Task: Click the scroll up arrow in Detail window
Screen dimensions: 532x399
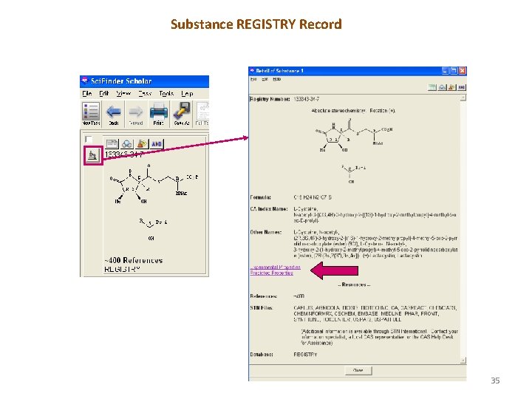Action: click(463, 98)
